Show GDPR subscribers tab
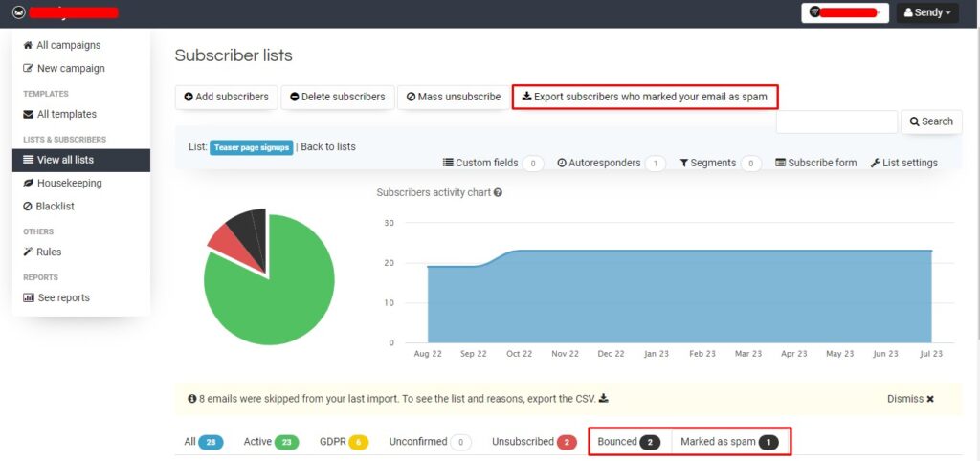This screenshot has height=461, width=980. (x=344, y=442)
